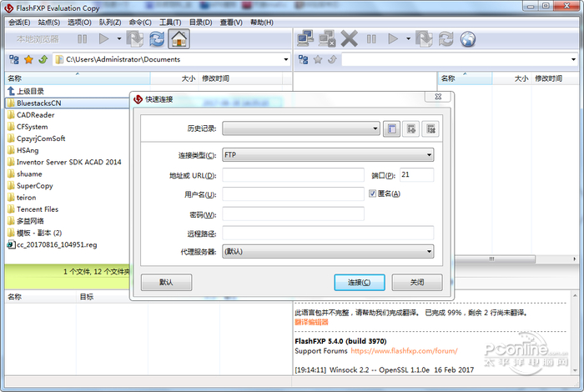Click the 端口 port field showing 21
Viewport: 584px width, 392px height.
click(x=417, y=175)
